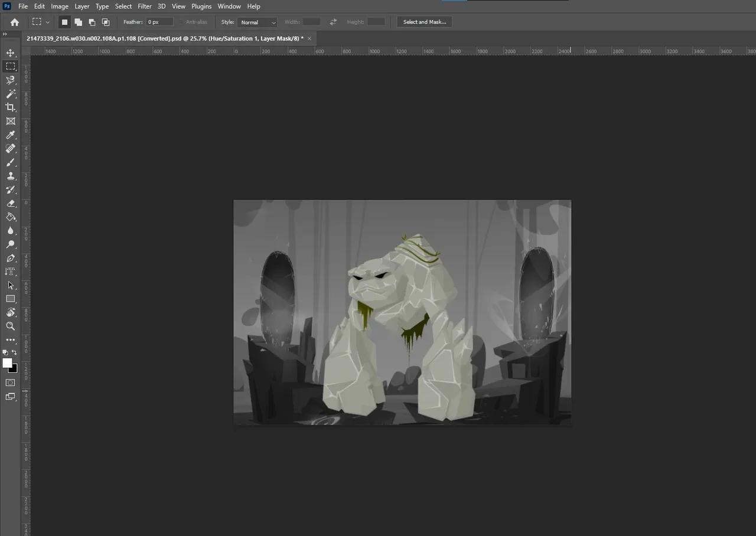The width and height of the screenshot is (756, 536).
Task: Select the Spot Healing Brush tool
Action: [11, 149]
